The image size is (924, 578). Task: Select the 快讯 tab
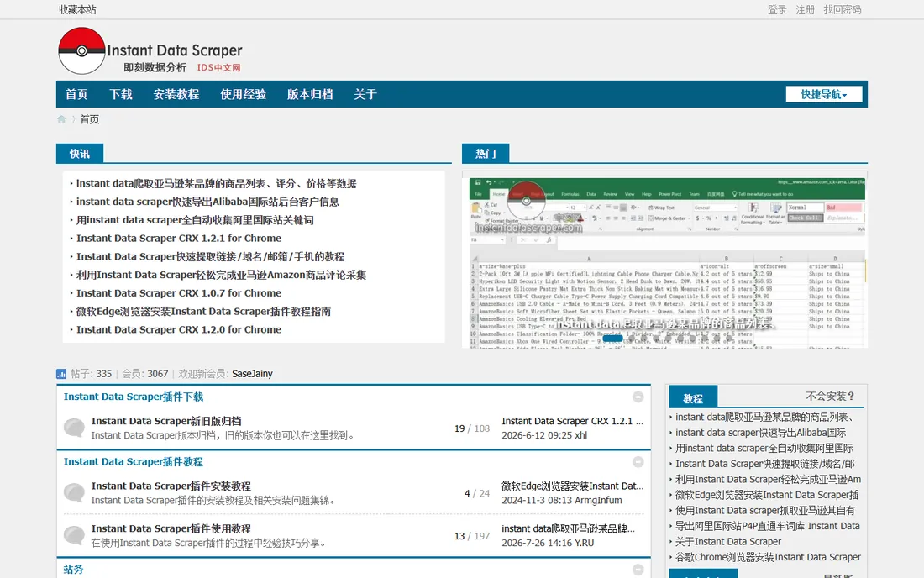pos(80,153)
